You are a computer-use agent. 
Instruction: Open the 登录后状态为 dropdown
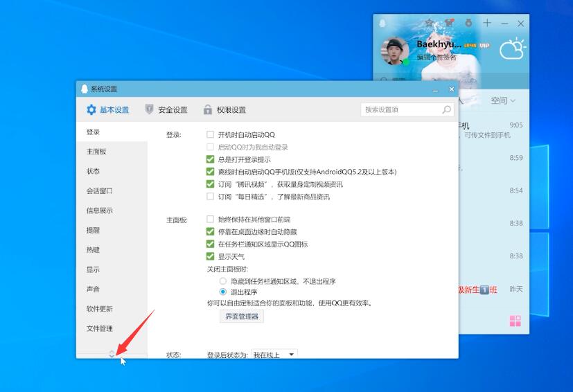(274, 355)
